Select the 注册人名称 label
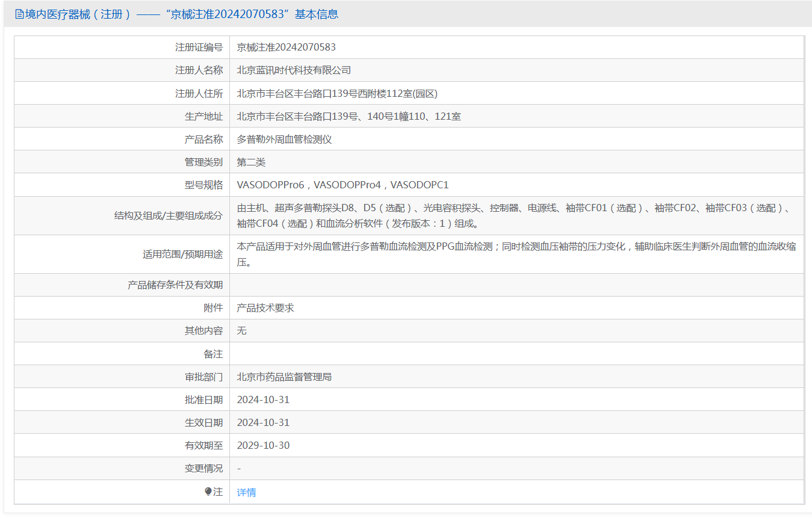 pos(199,70)
